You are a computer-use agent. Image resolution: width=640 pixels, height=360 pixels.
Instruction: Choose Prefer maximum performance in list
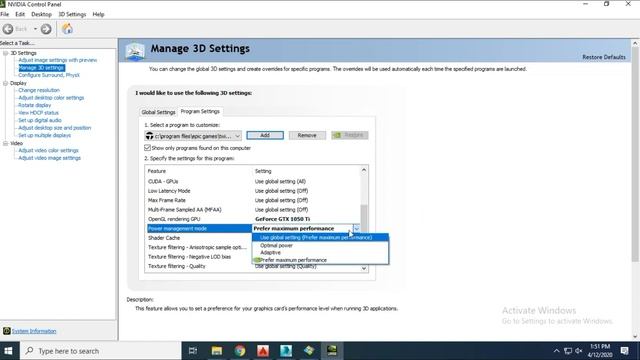point(320,260)
